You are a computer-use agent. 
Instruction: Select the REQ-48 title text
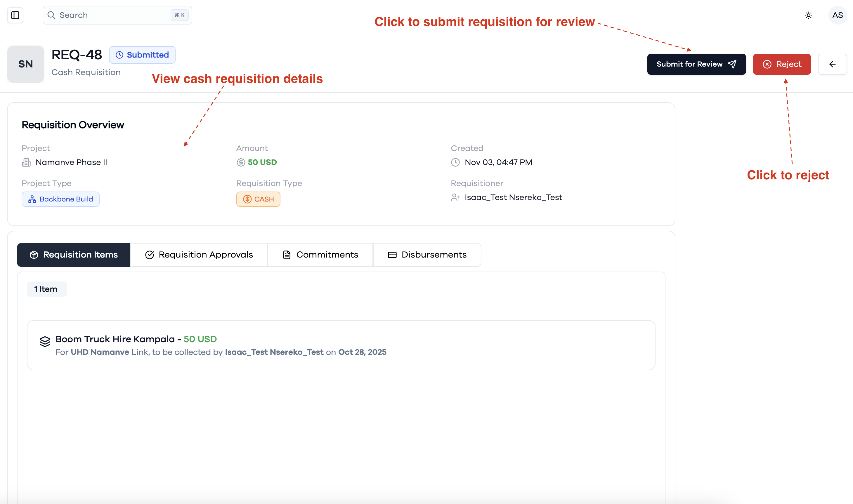point(77,55)
